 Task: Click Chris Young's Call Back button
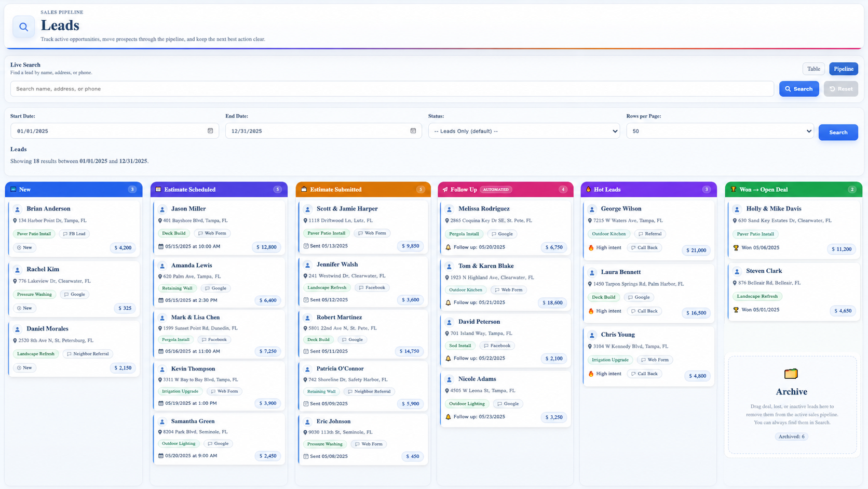click(644, 374)
